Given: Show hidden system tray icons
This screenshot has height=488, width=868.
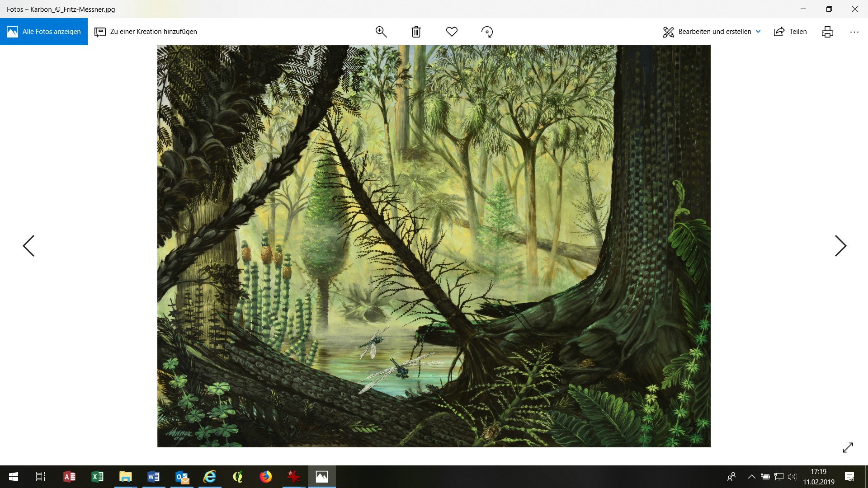Looking at the screenshot, I should tap(751, 477).
